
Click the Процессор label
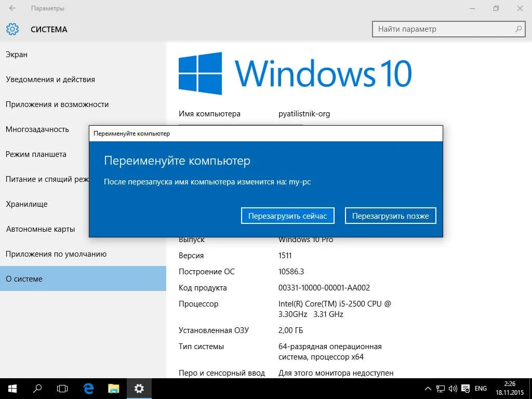tap(198, 304)
